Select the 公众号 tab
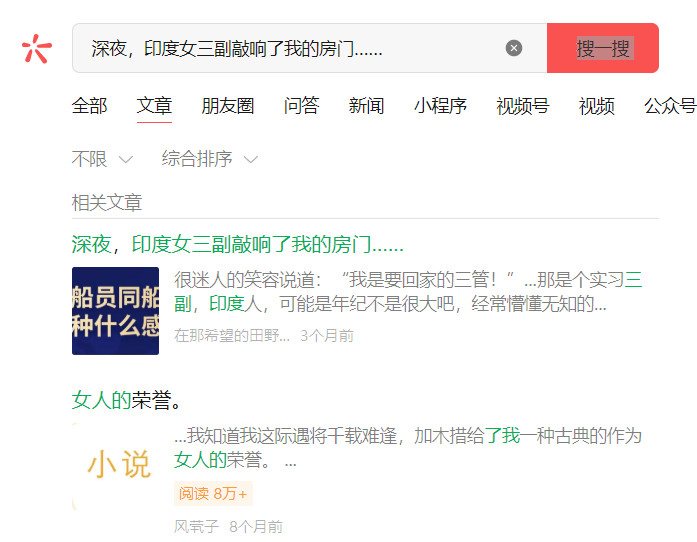This screenshot has width=697, height=542. click(670, 106)
